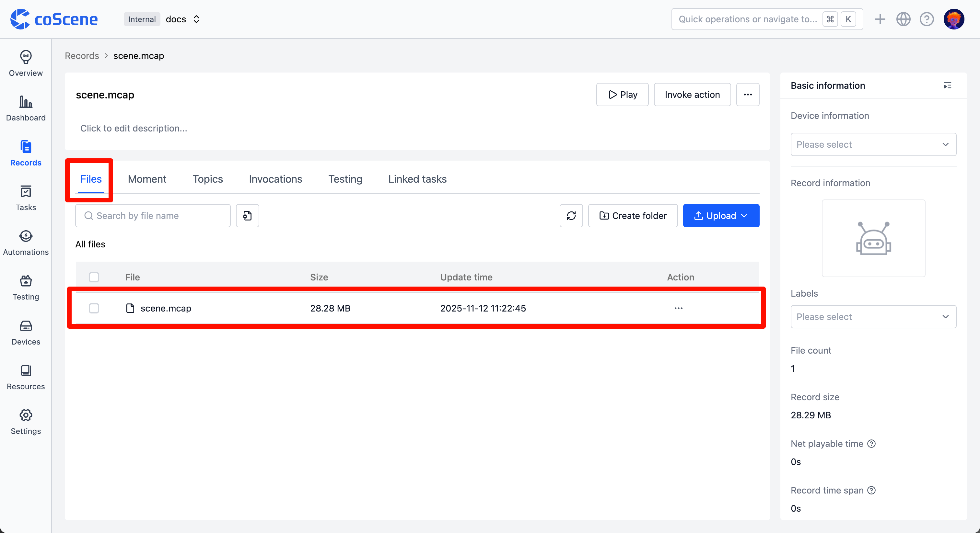Open the Linked tasks tab

(417, 179)
